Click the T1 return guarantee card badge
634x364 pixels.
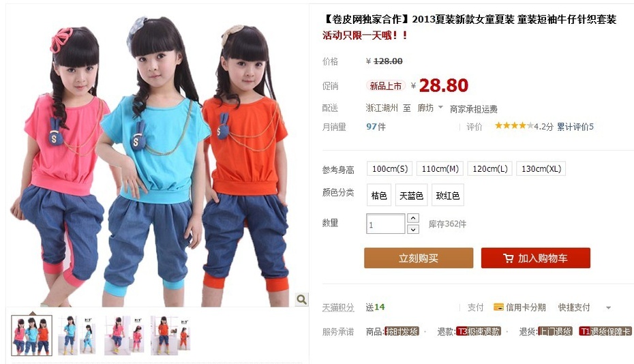tap(605, 331)
